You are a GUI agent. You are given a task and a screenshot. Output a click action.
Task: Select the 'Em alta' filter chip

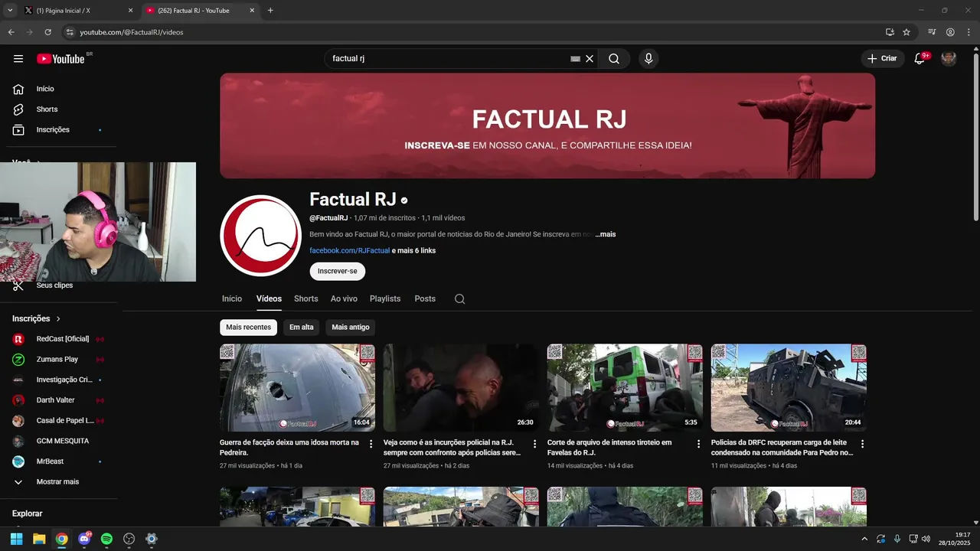(302, 328)
